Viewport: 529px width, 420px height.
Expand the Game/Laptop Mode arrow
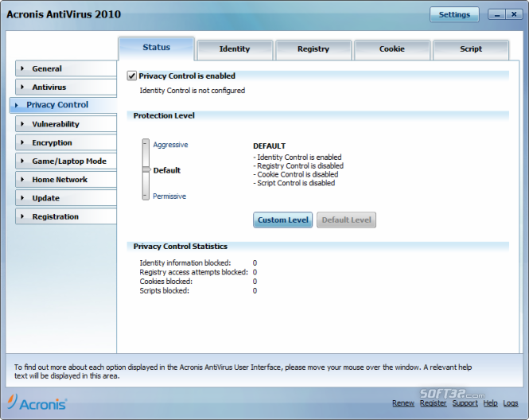click(x=22, y=161)
